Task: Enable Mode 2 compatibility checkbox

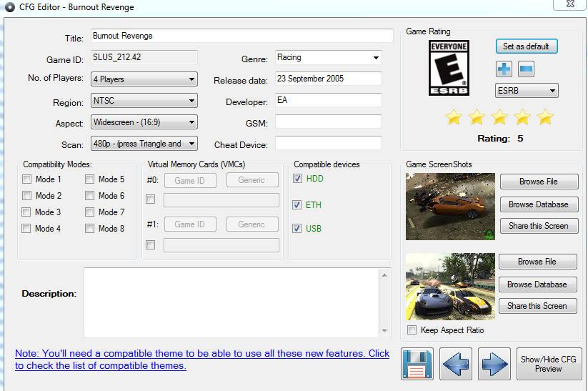Action: pos(26,196)
